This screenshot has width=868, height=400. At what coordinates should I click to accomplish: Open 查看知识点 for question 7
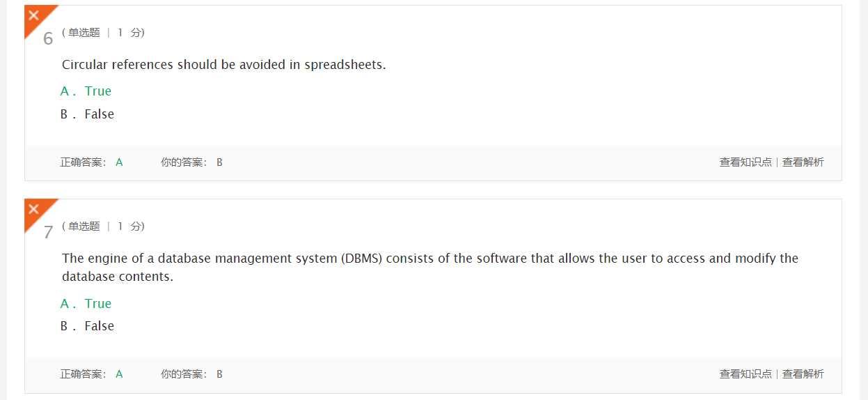point(745,374)
